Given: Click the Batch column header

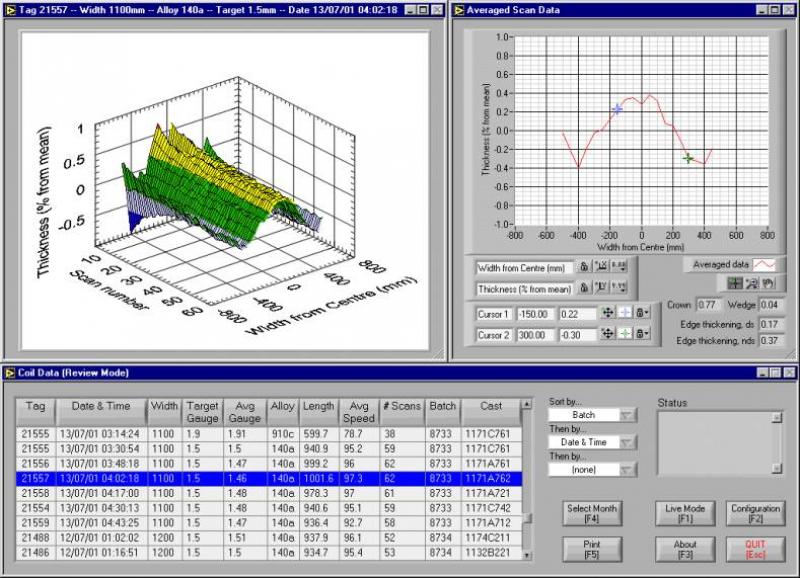Looking at the screenshot, I should [x=442, y=412].
